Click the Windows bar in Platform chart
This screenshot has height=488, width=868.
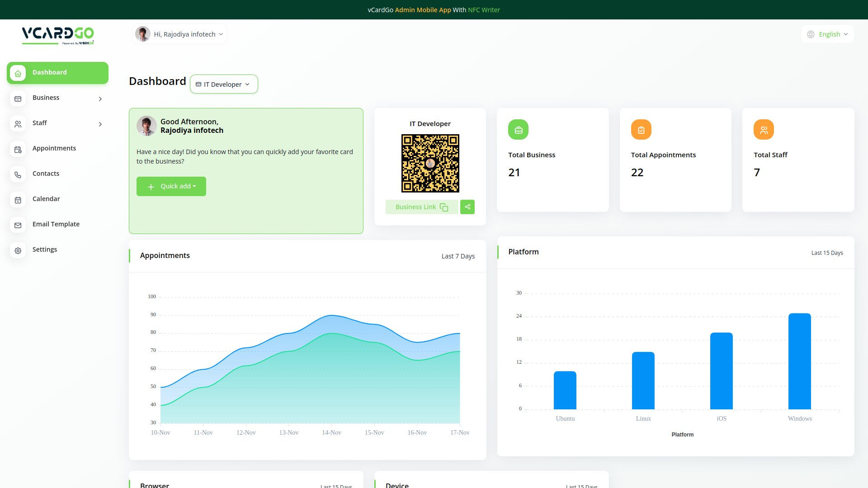[x=799, y=361]
